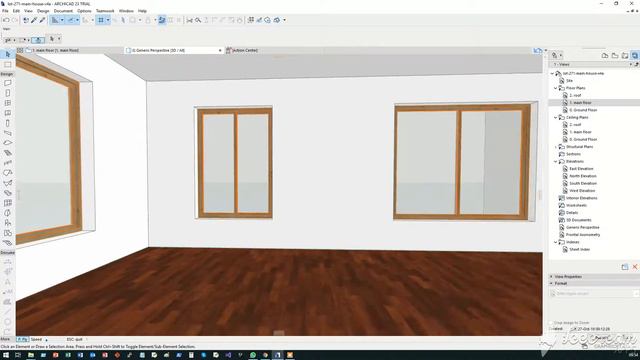
Task: Click the Windows Start button
Action: (6, 355)
